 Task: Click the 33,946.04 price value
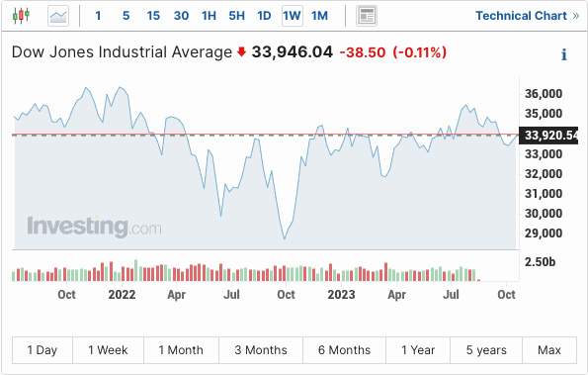click(x=293, y=52)
